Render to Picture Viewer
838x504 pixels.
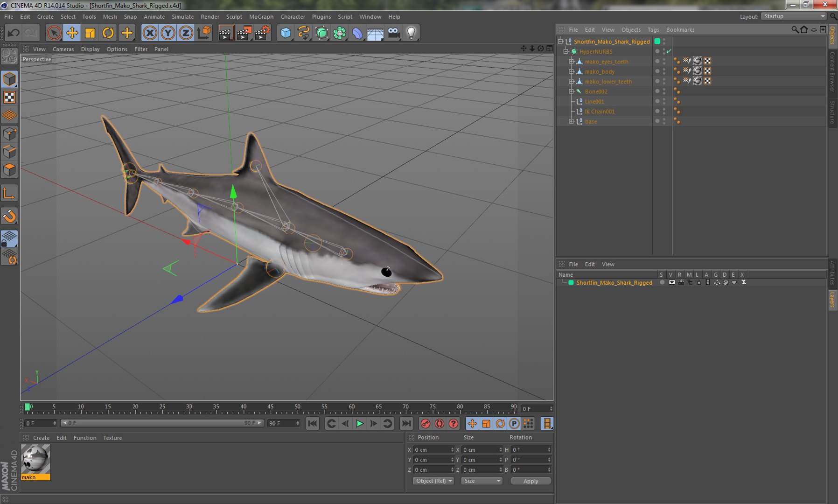(x=244, y=33)
